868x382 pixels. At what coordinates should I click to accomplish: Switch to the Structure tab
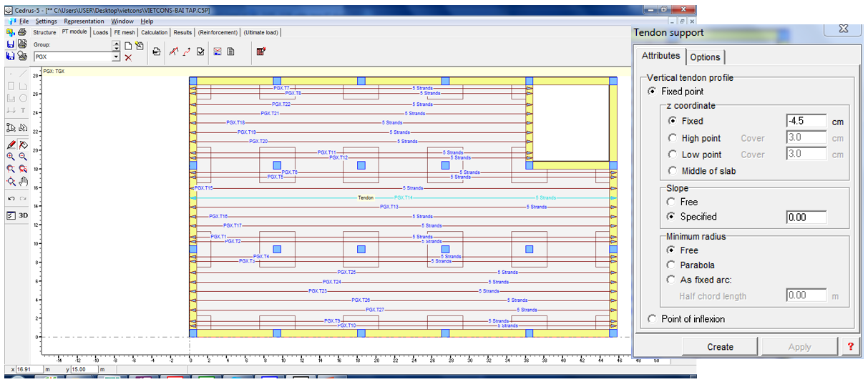(44, 32)
